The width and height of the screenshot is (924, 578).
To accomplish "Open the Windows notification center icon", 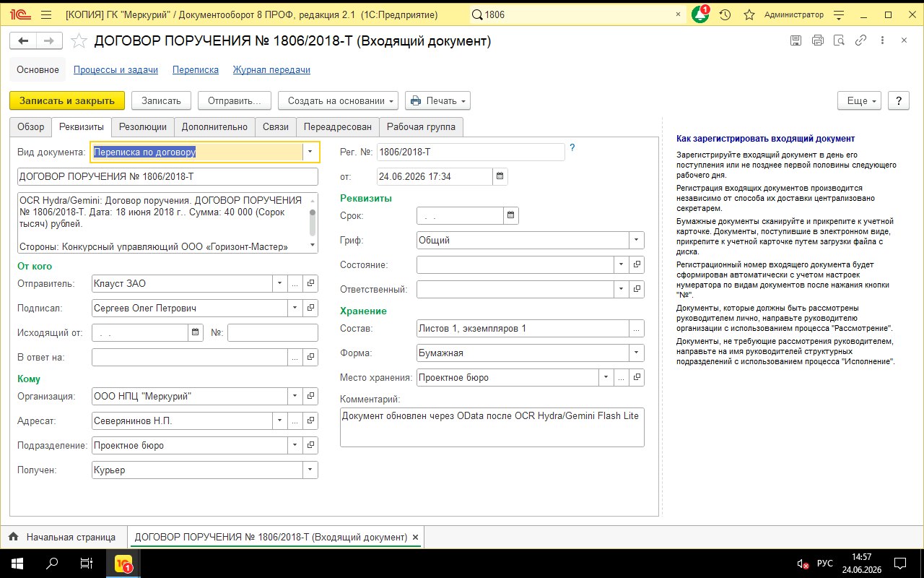I will click(x=900, y=564).
